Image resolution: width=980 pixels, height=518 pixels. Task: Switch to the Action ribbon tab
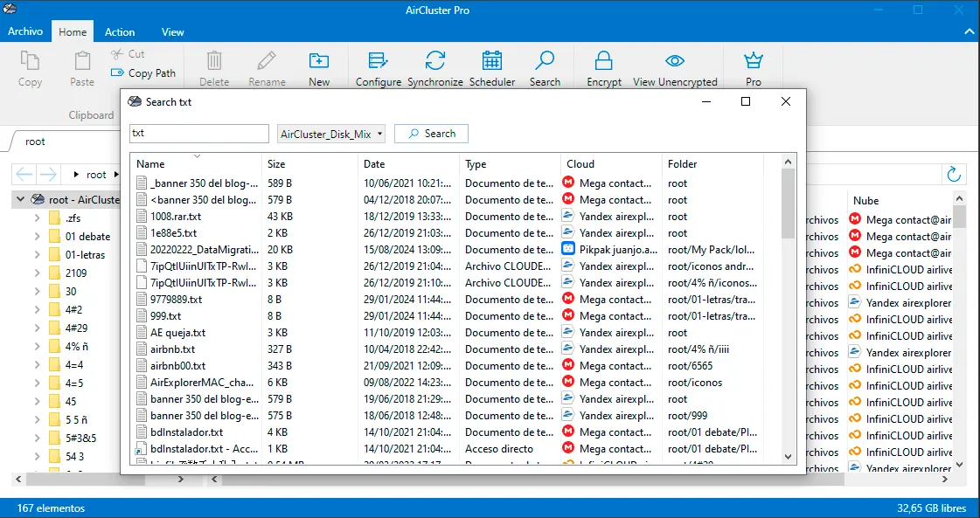[x=120, y=31]
